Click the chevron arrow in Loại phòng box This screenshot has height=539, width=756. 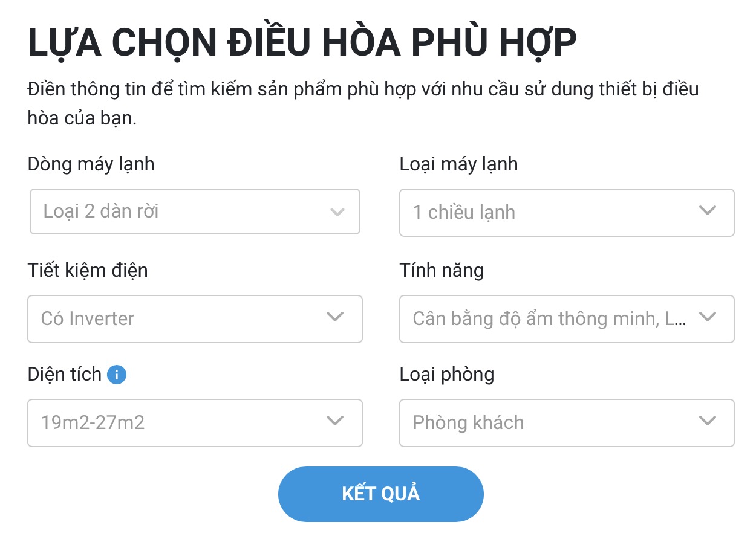(x=706, y=421)
